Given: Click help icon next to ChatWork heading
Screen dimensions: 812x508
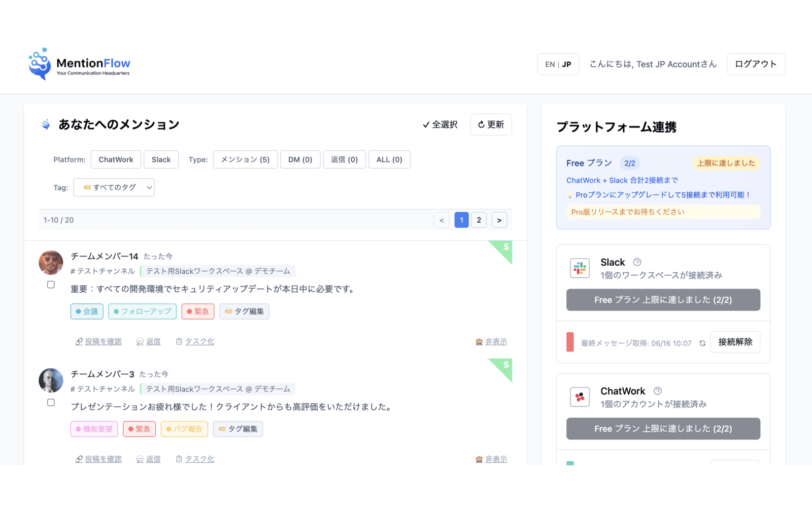Looking at the screenshot, I should pyautogui.click(x=657, y=391).
